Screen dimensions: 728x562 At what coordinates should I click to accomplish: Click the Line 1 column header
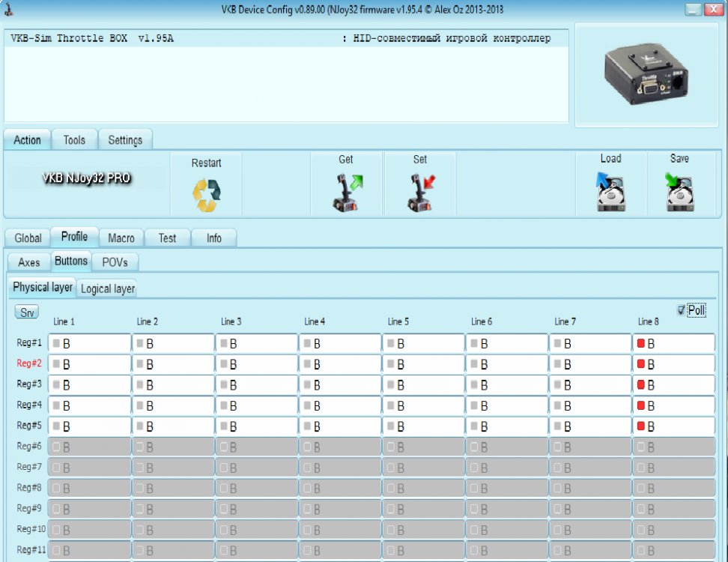point(64,321)
